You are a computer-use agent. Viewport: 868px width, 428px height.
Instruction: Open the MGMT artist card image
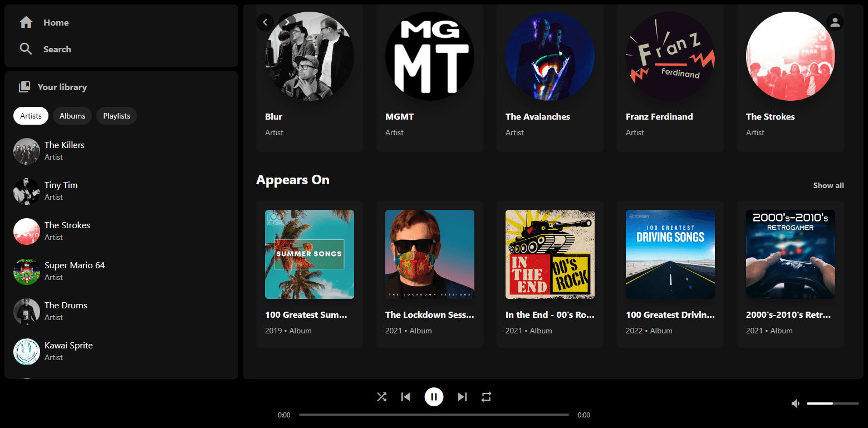pos(430,56)
